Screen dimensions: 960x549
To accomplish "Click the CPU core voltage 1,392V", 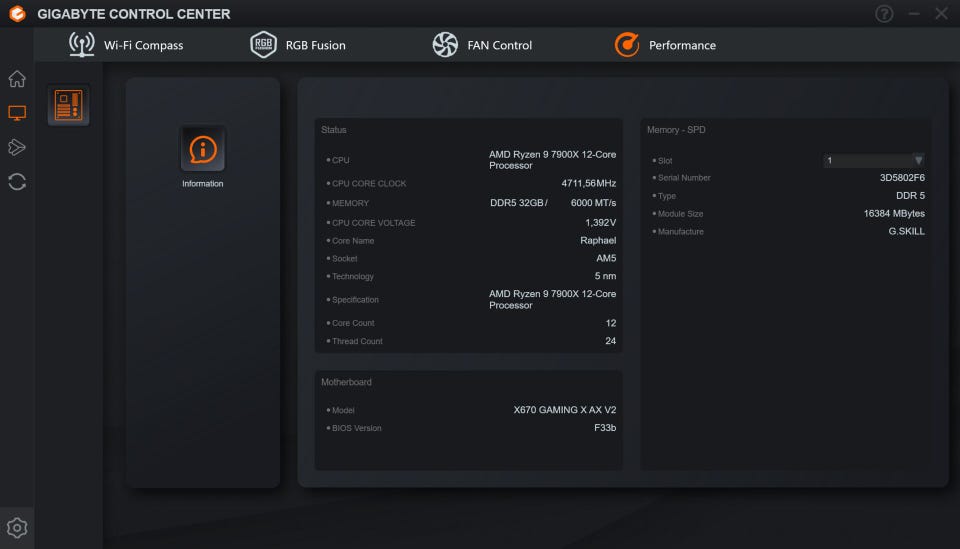I will 601,223.
